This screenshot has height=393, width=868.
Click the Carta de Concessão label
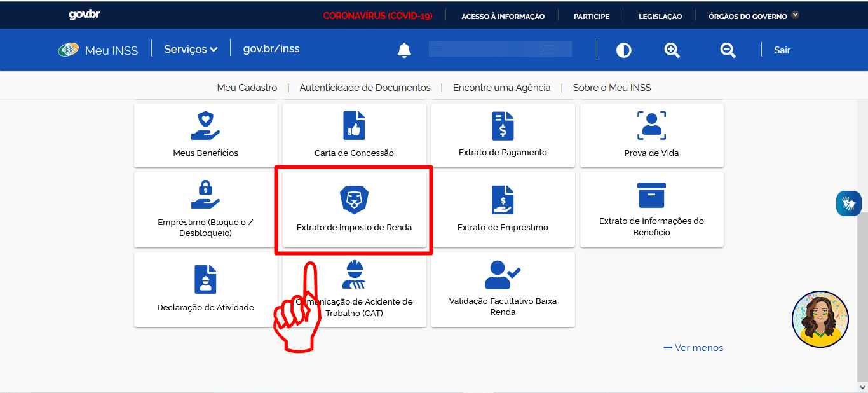click(x=354, y=153)
